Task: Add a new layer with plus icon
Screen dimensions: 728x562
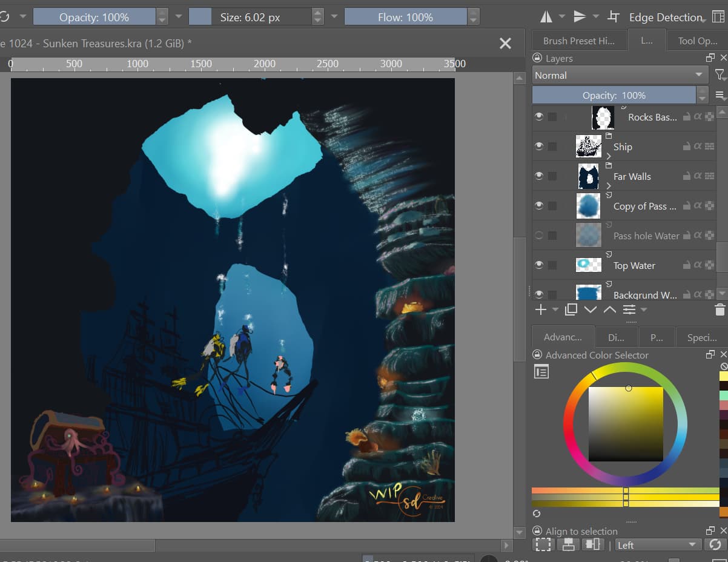Action: [x=540, y=309]
